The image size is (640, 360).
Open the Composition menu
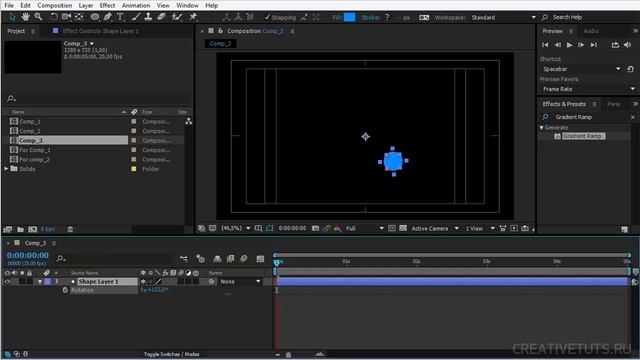[x=55, y=5]
